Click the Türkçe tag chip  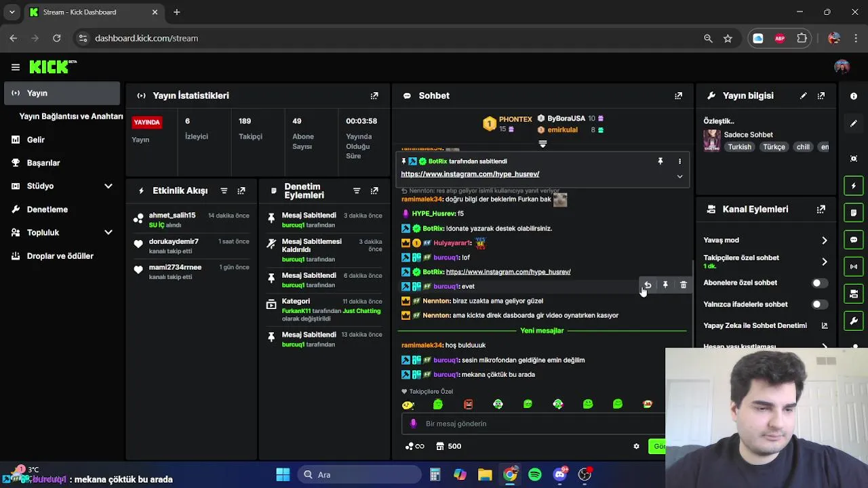click(774, 147)
